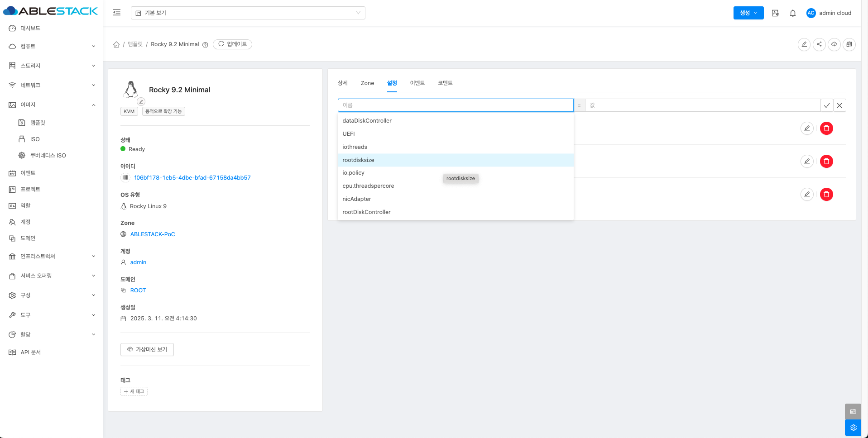The image size is (868, 438).
Task: Open the 기본 보기 dropdown
Action: pyautogui.click(x=248, y=13)
